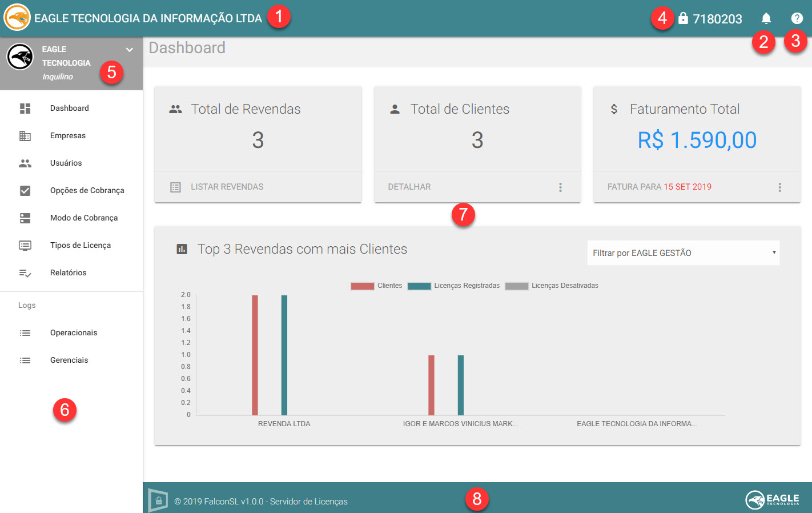Click the chart icon beside Top 3 Revendas
812x513 pixels.
click(182, 249)
